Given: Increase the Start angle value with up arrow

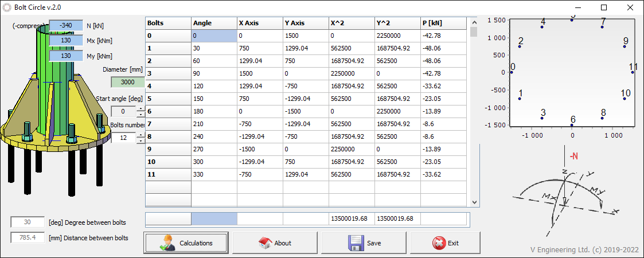Looking at the screenshot, I should click(140, 108).
